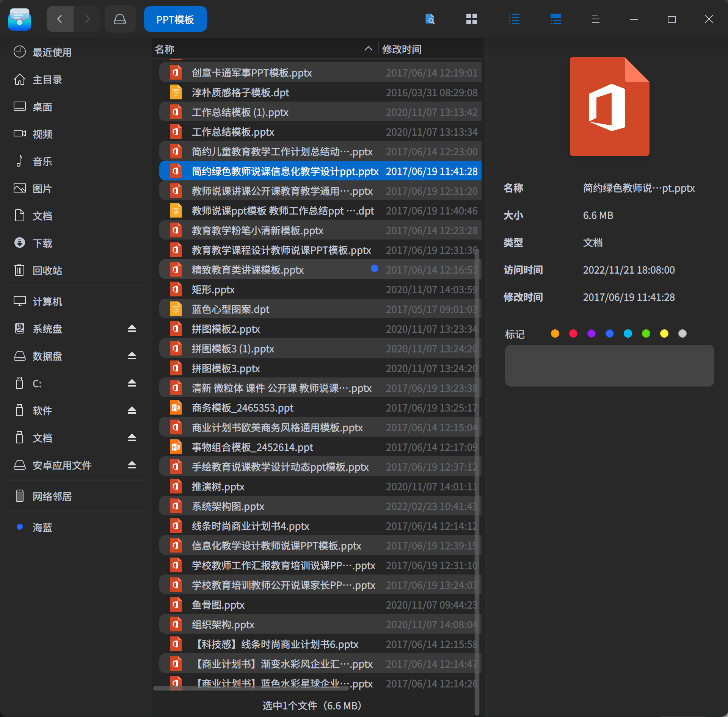Screen dimensions: 728x717
Task: Switch to icon grid view
Action: point(471,19)
